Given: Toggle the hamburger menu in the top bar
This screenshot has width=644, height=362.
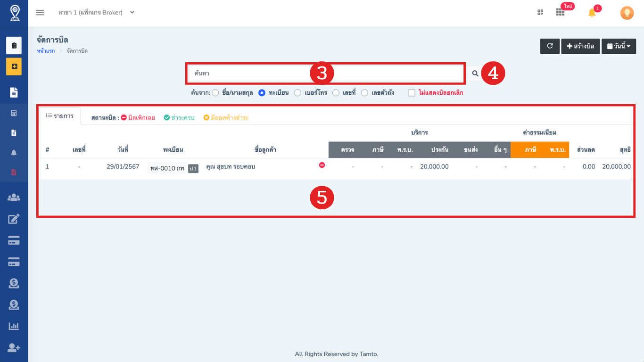Looking at the screenshot, I should 40,13.
